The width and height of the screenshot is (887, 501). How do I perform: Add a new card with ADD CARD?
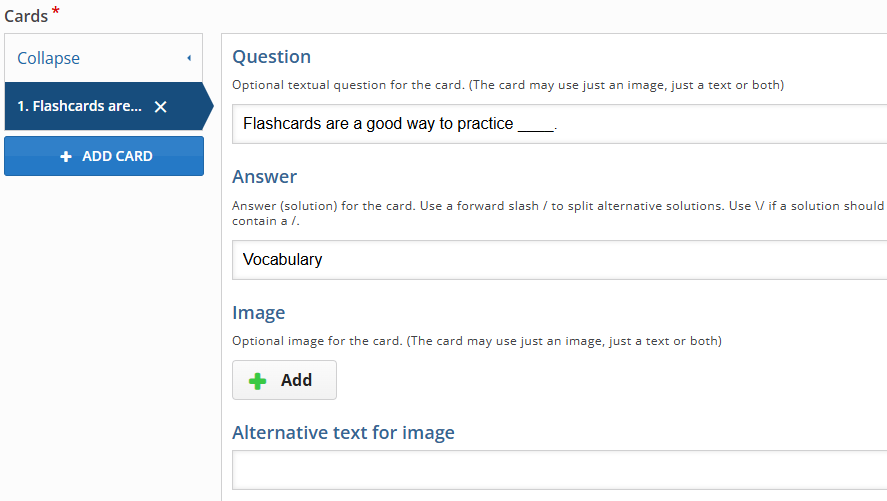[x=104, y=156]
